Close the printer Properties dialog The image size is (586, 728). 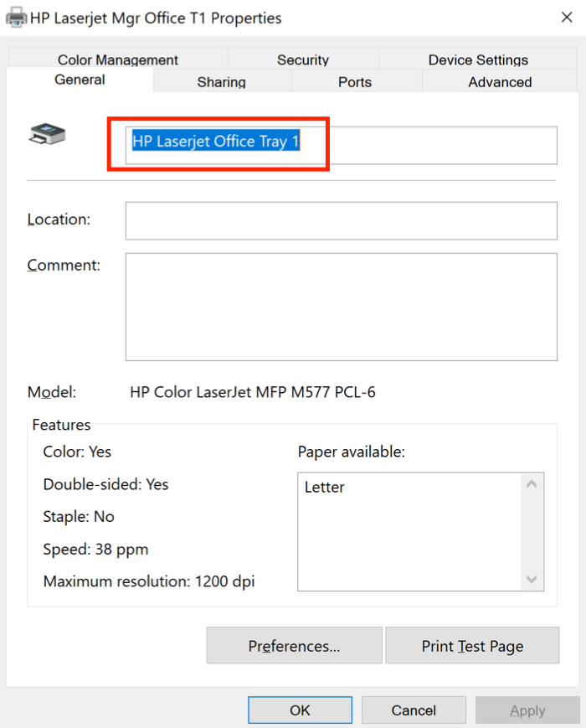(x=567, y=18)
